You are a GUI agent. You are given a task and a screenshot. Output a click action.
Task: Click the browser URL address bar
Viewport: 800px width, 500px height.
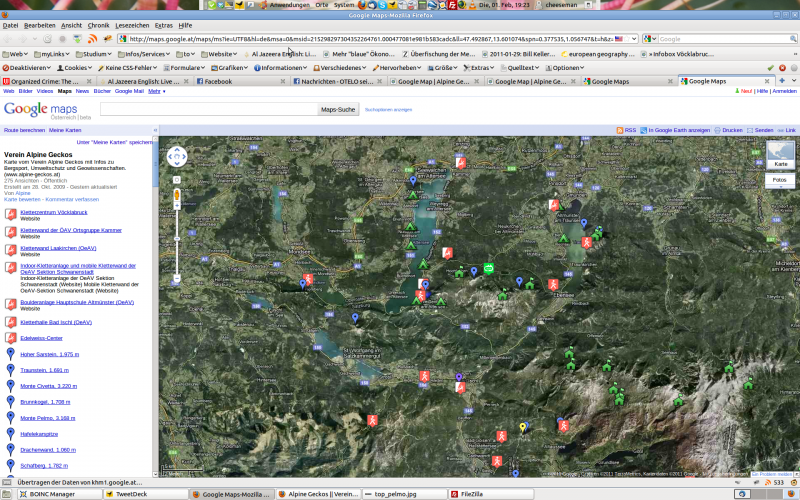(x=370, y=39)
